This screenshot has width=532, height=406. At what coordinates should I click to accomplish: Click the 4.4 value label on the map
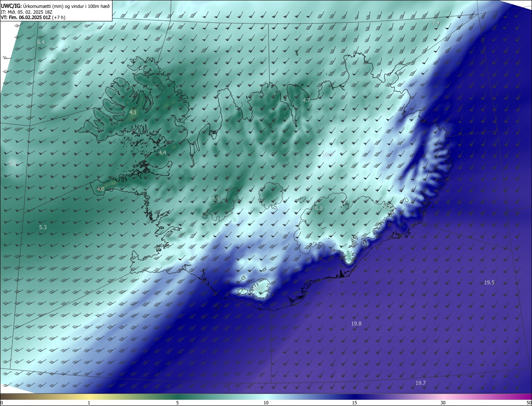coord(163,153)
